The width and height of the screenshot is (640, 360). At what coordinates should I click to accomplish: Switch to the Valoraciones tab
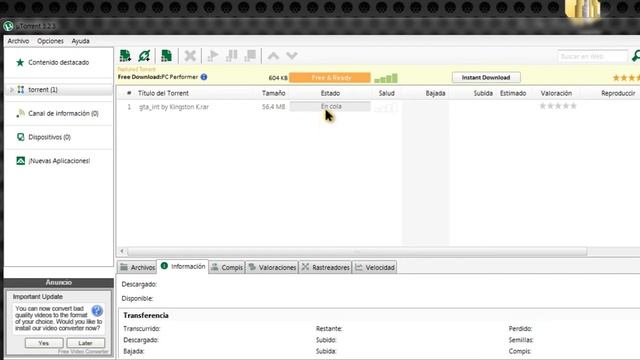272,267
